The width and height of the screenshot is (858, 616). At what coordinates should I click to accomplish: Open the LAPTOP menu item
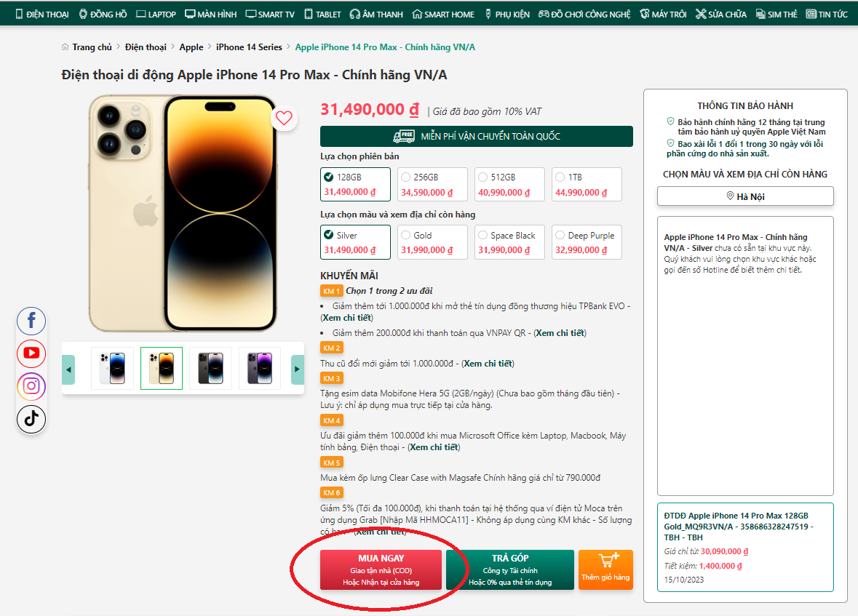[x=156, y=15]
